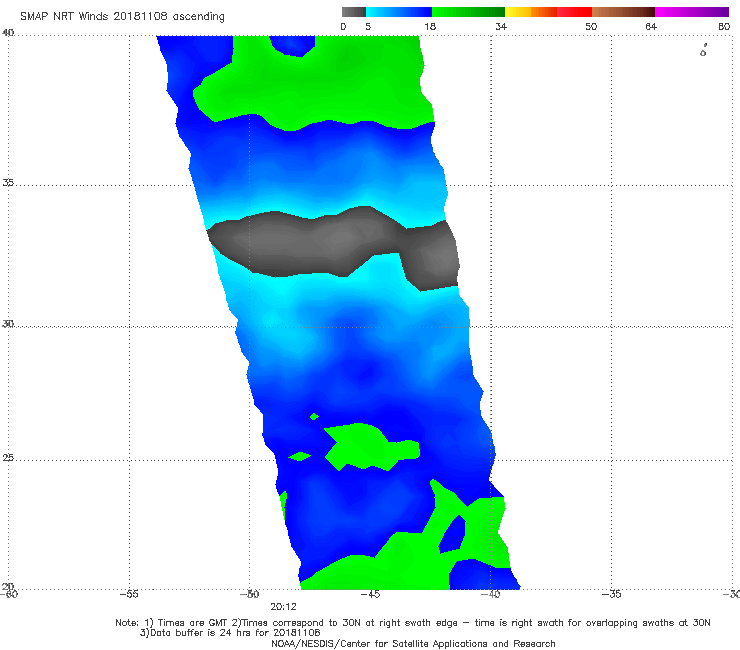The width and height of the screenshot is (740, 650).
Task: Click the colorbar tick label "34"
Action: coord(501,26)
